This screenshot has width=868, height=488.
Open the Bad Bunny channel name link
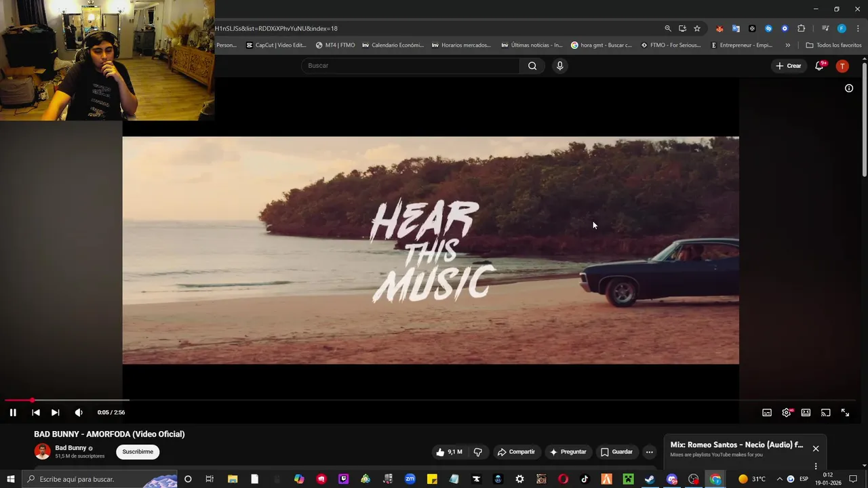coord(71,448)
